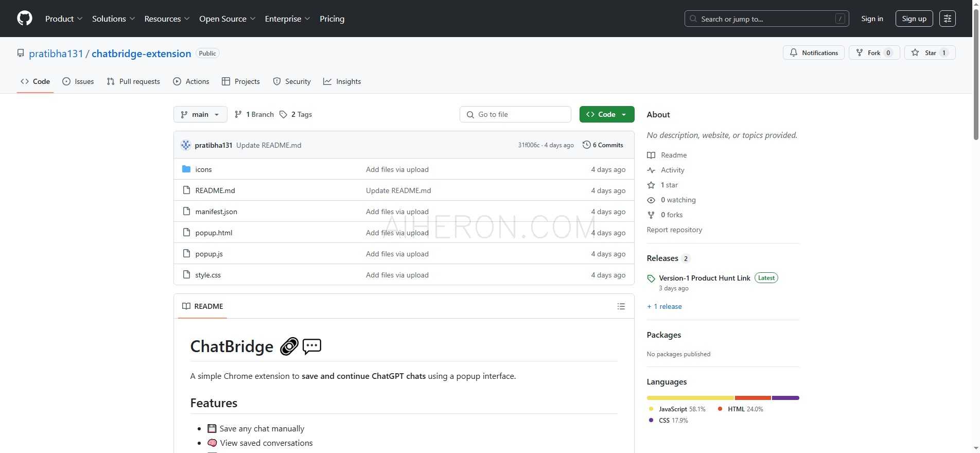Open the main branch selector dropdown

click(x=200, y=114)
